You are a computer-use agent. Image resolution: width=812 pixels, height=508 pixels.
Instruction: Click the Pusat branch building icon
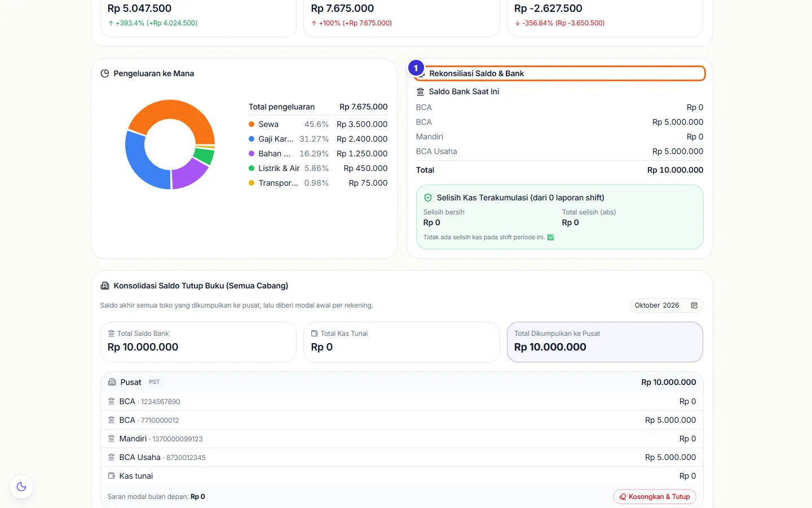[112, 382]
